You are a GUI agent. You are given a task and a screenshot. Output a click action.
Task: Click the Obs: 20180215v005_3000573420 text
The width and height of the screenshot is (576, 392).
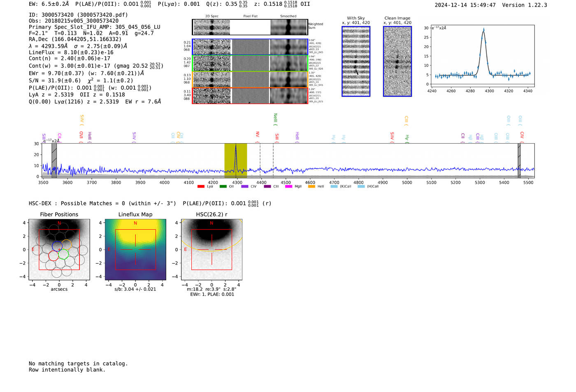click(x=74, y=21)
